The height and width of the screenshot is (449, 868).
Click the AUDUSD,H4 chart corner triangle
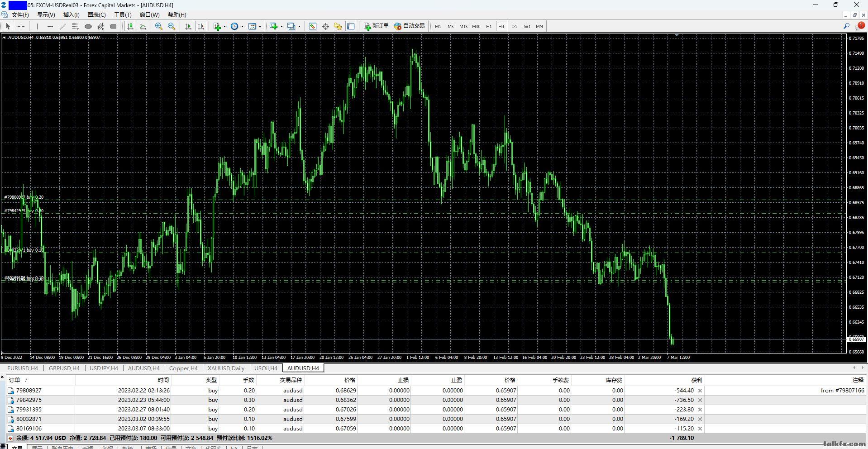click(5, 38)
